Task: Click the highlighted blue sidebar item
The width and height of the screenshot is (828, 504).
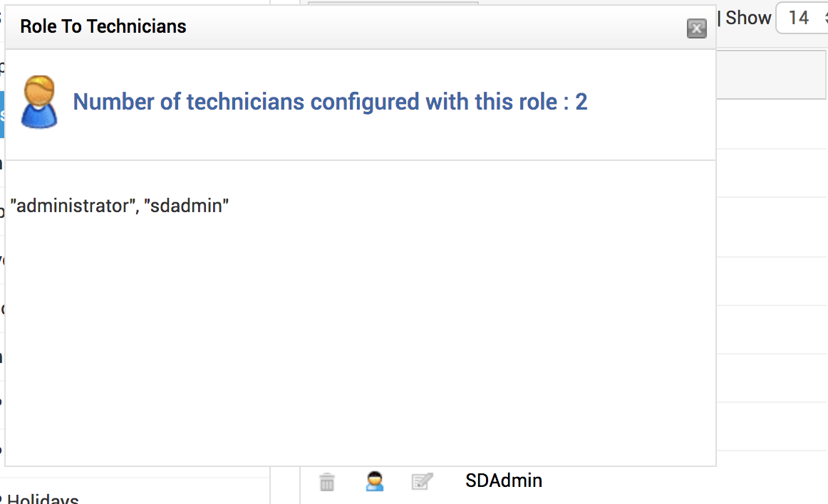Action: click(x=2, y=114)
